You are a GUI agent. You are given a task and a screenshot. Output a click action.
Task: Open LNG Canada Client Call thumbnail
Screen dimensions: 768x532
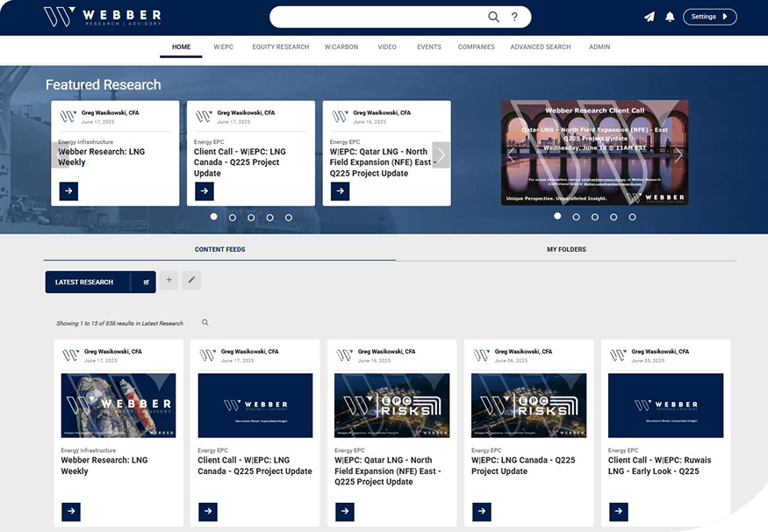click(255, 406)
